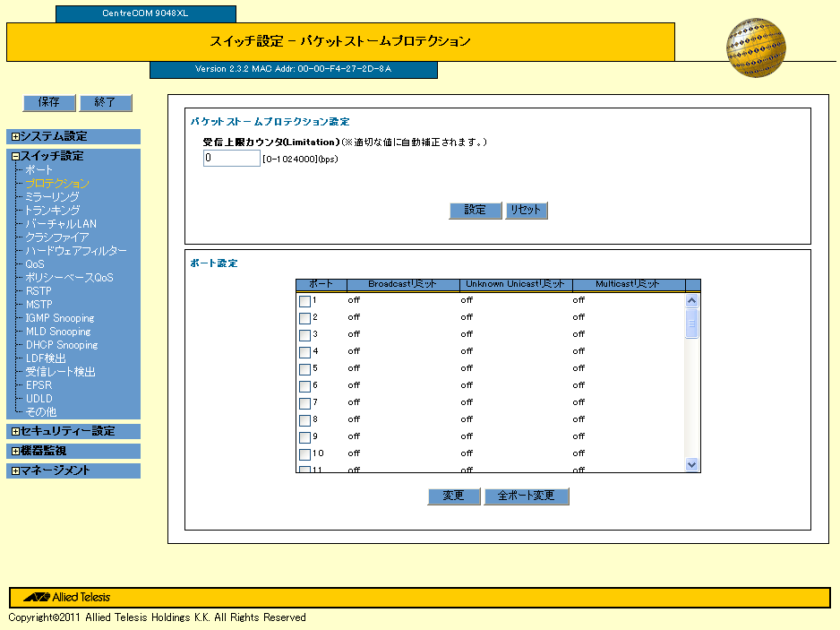Open the MLD Snooping menu item
This screenshot has height=630, width=840.
[x=58, y=332]
